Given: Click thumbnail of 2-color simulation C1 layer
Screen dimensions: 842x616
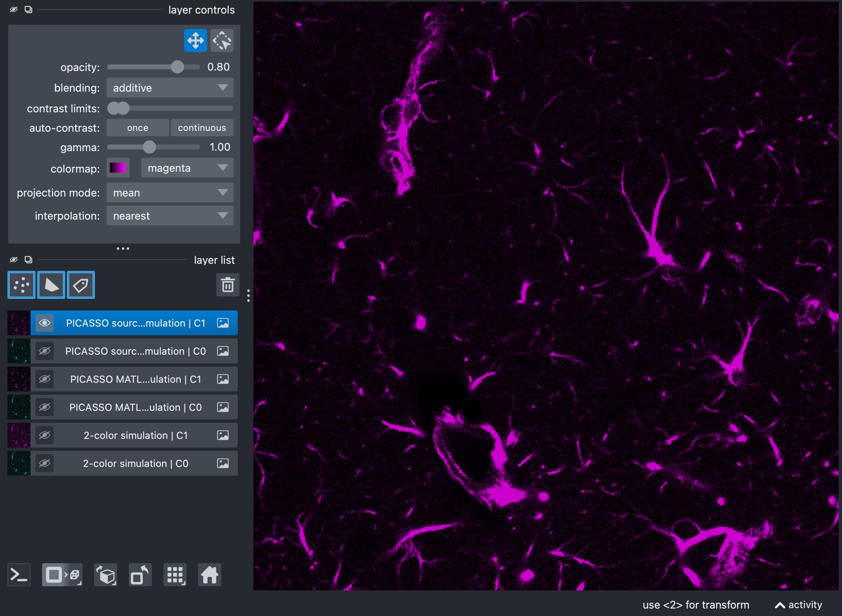Looking at the screenshot, I should [19, 435].
